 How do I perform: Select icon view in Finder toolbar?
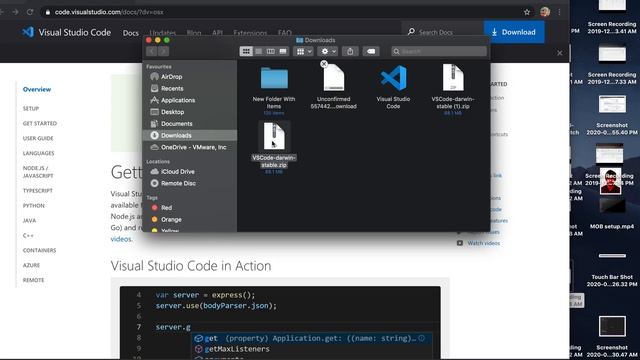(x=246, y=51)
